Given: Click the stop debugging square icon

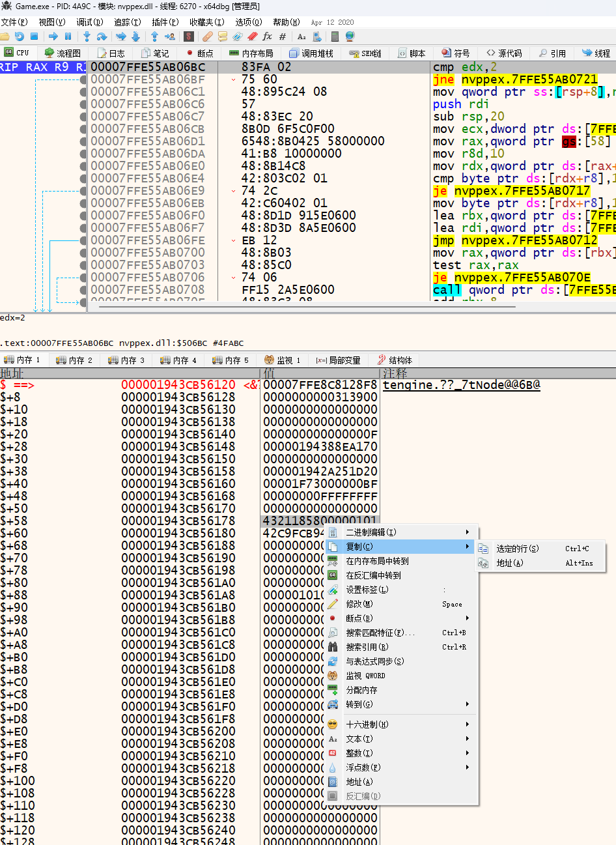Looking at the screenshot, I should click(35, 36).
